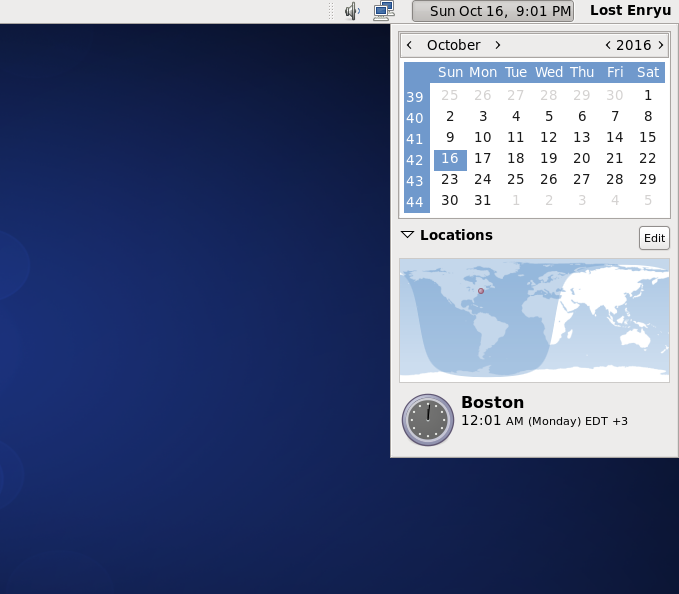This screenshot has height=594, width=679.
Task: Open the Lost Enryu user menu
Action: point(630,10)
